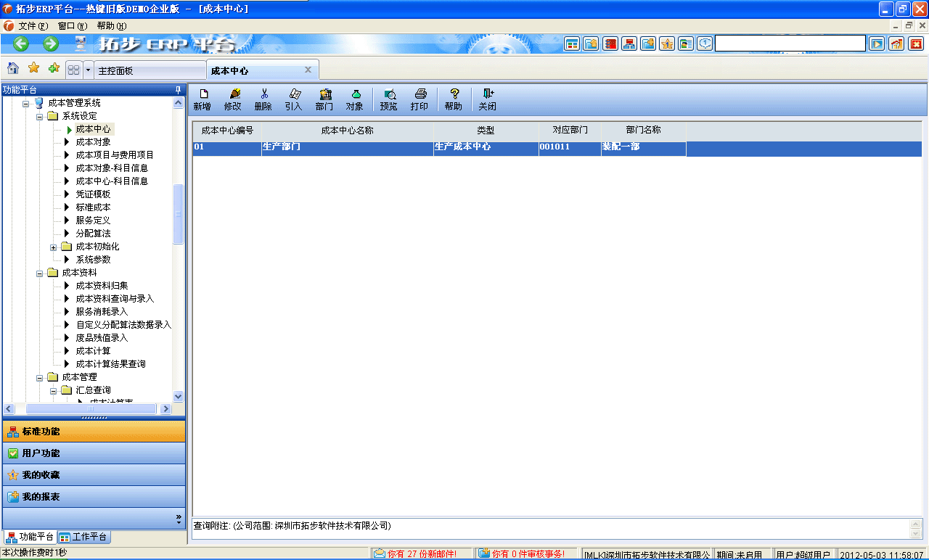This screenshot has height=560, width=929.
Task: Switch to the 主控面板 tab
Action: tap(150, 70)
